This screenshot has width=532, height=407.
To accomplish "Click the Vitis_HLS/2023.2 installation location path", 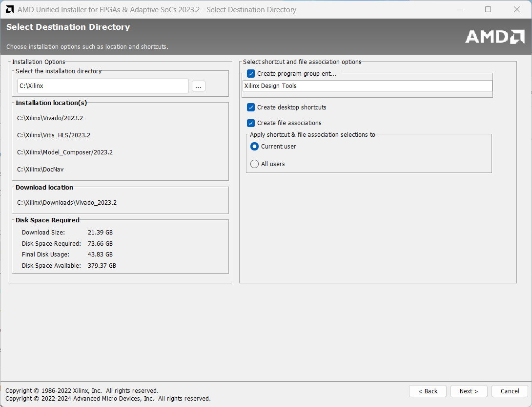I will pos(54,135).
